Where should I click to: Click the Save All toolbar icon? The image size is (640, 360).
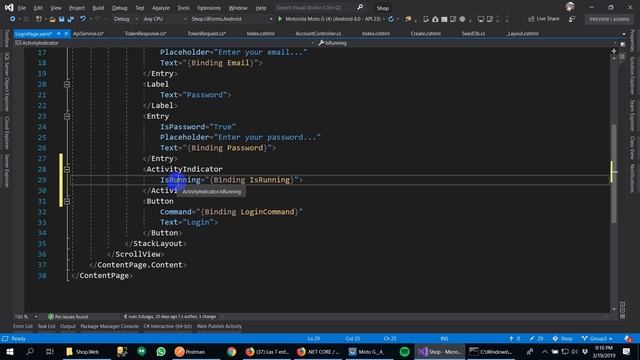click(x=71, y=19)
